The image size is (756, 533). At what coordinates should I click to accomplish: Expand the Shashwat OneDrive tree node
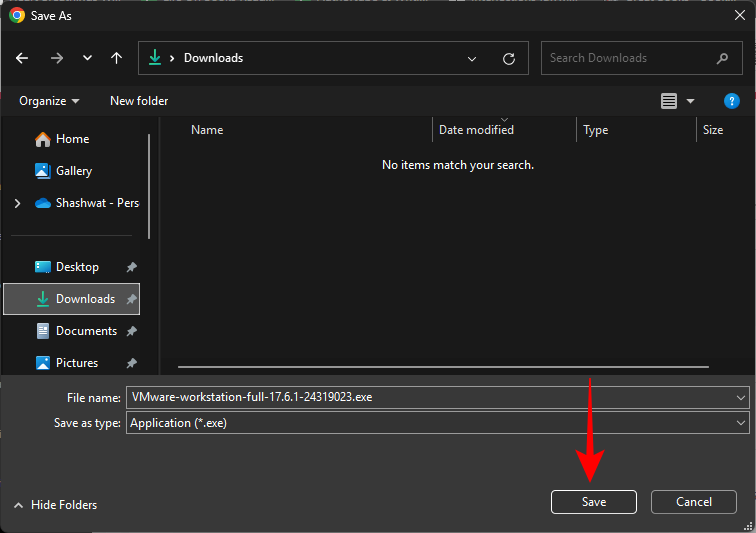tap(17, 203)
